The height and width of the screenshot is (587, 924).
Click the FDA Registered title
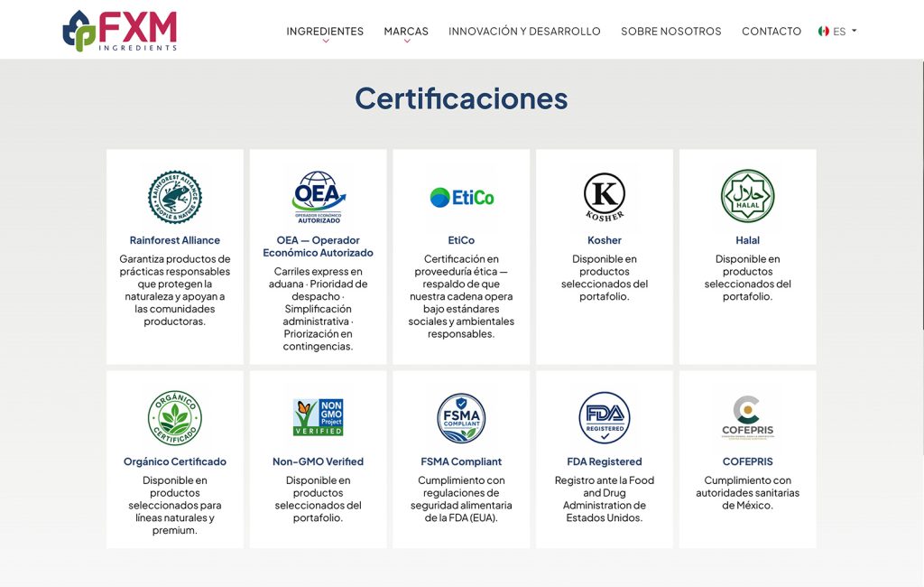point(605,461)
